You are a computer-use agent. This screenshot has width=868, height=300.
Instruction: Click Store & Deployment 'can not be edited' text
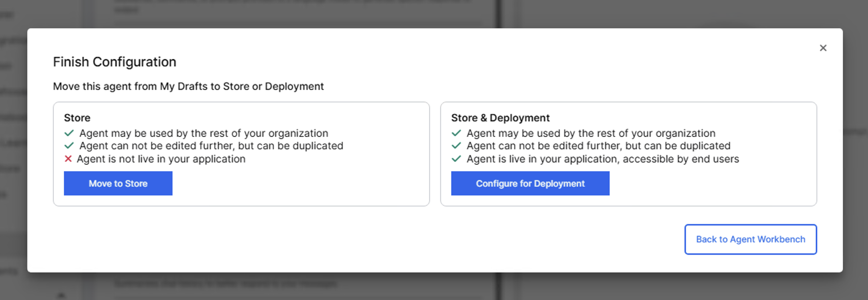[x=598, y=146]
